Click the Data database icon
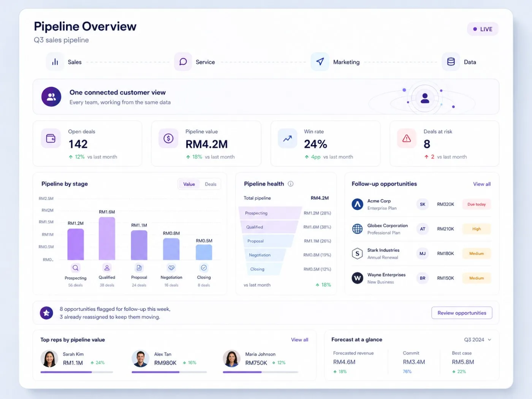The height and width of the screenshot is (399, 532). click(x=451, y=62)
